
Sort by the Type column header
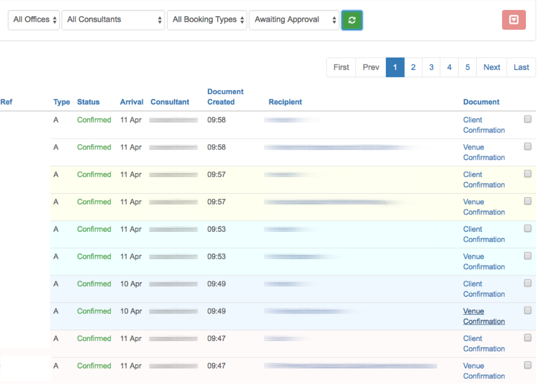(x=62, y=102)
